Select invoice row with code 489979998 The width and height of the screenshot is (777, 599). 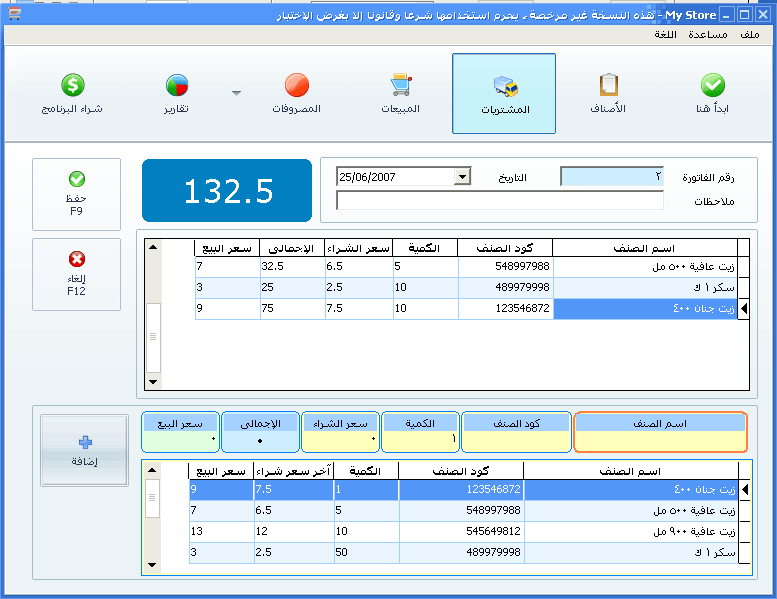click(466, 287)
